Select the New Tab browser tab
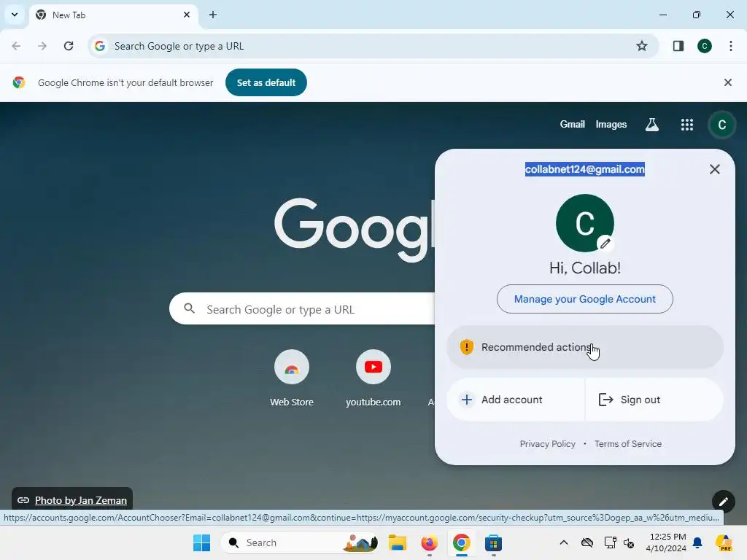The image size is (747, 560). click(x=113, y=15)
